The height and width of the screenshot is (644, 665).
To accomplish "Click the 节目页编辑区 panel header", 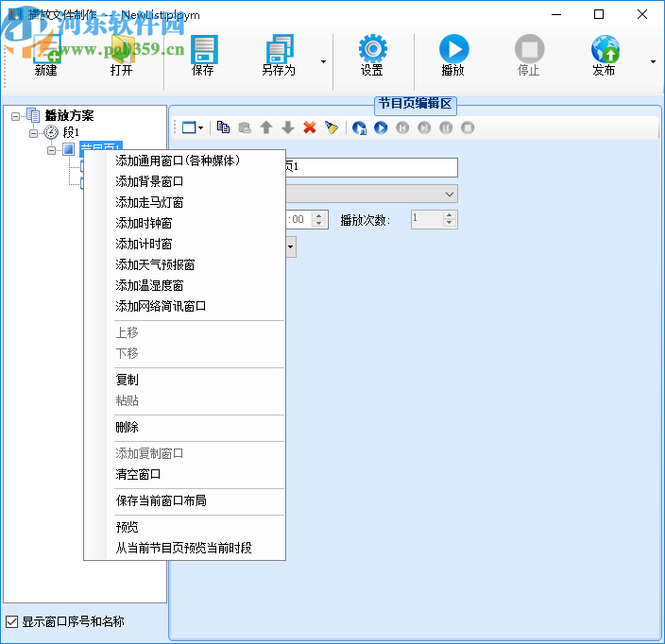I will click(416, 104).
